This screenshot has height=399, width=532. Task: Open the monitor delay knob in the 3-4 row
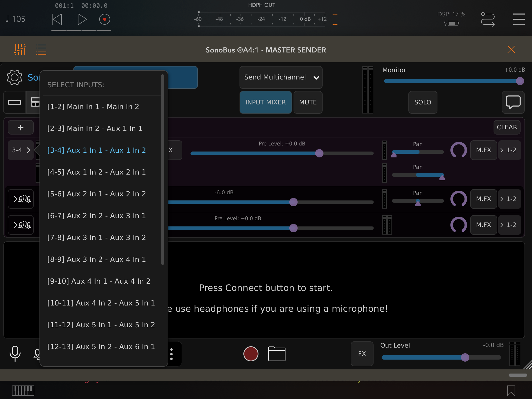[x=458, y=150]
